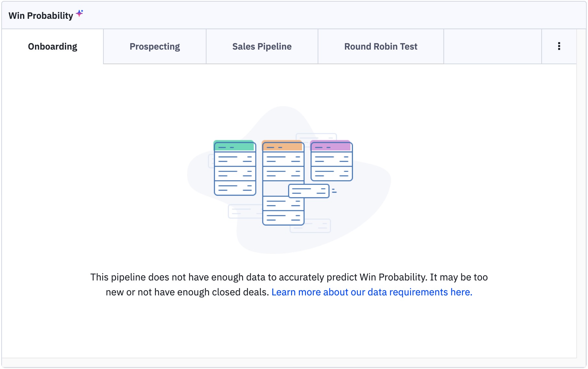Click the green-header column in the illustration
The height and width of the screenshot is (369, 588).
[x=235, y=168]
